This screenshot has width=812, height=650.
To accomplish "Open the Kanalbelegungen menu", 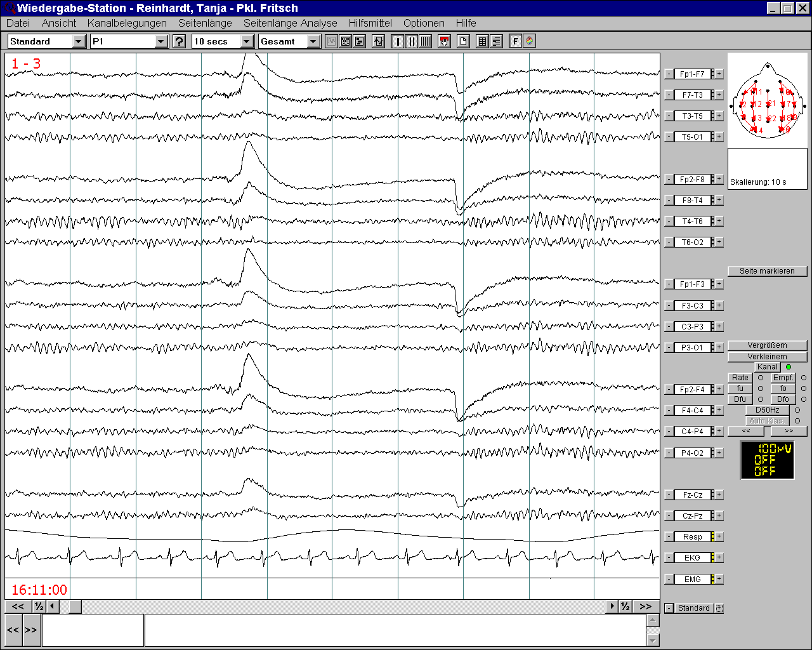I will click(127, 23).
